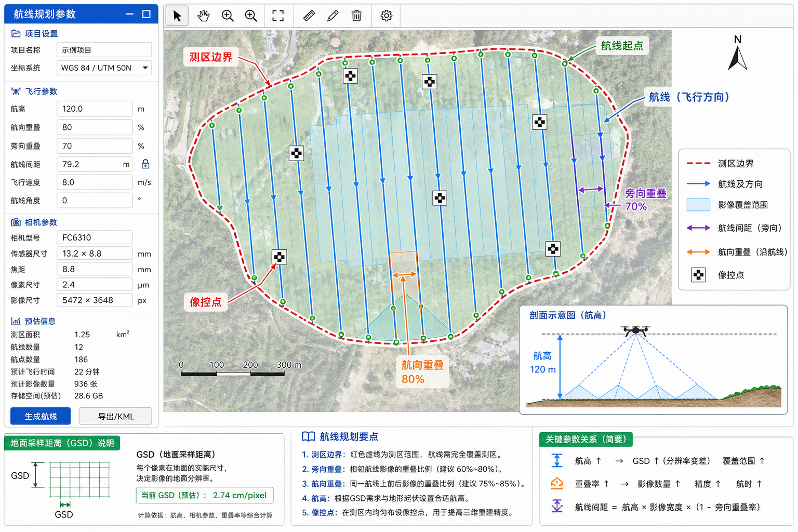This screenshot has width=798, height=532.
Task: Click the 重叠率 row icon in 关键参数关系
Action: pos(557,484)
